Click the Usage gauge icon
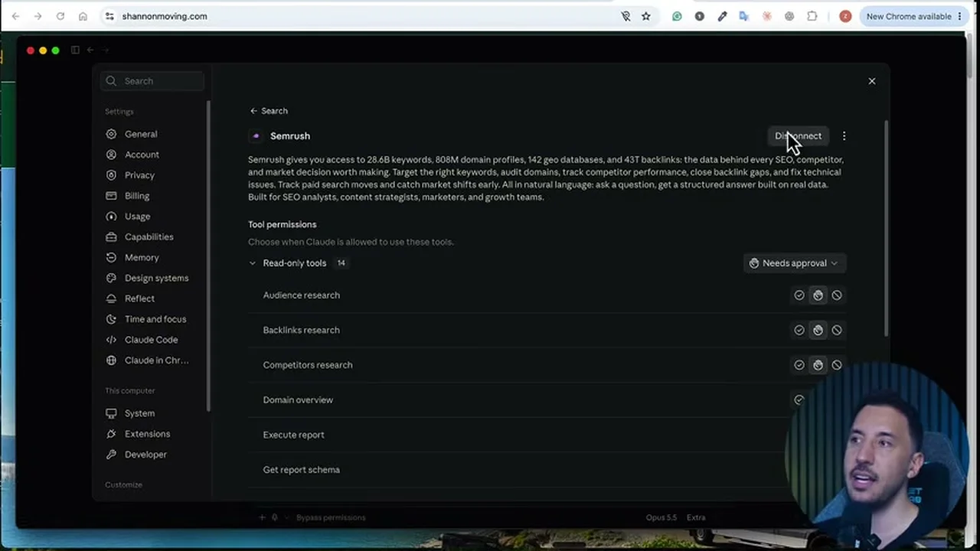The width and height of the screenshot is (980, 551). coord(111,217)
